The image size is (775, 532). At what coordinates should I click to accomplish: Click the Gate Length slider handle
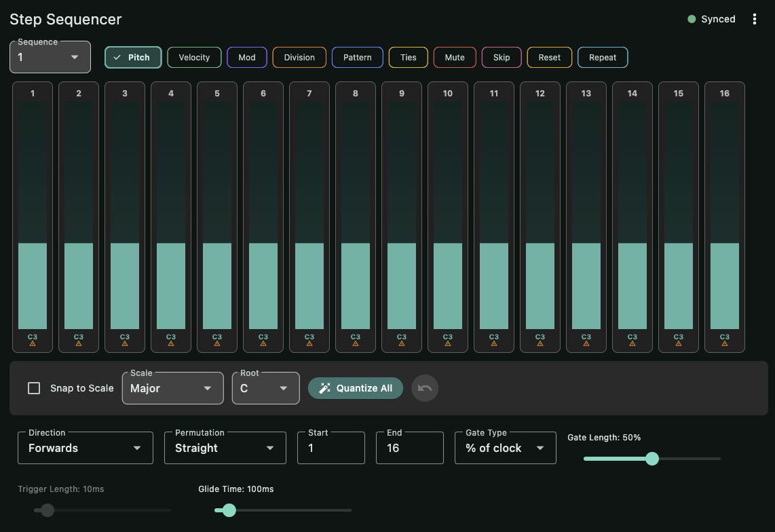[x=652, y=459]
